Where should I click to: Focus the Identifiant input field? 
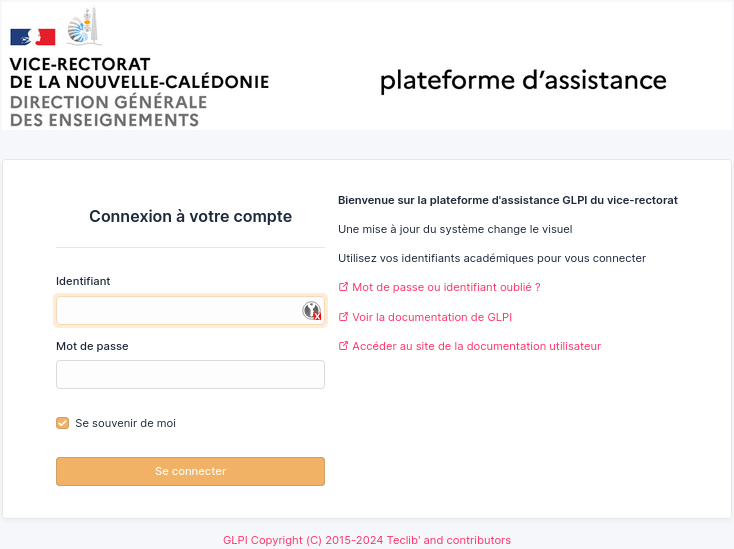tap(178, 311)
